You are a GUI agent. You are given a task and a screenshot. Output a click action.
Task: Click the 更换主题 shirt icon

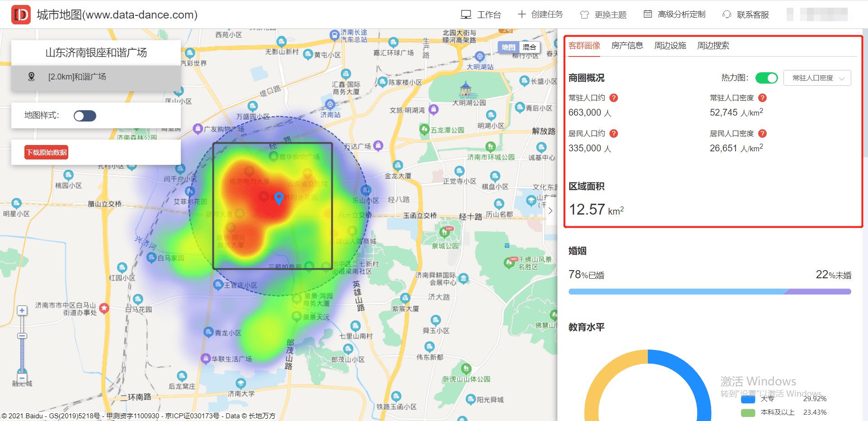click(x=585, y=14)
